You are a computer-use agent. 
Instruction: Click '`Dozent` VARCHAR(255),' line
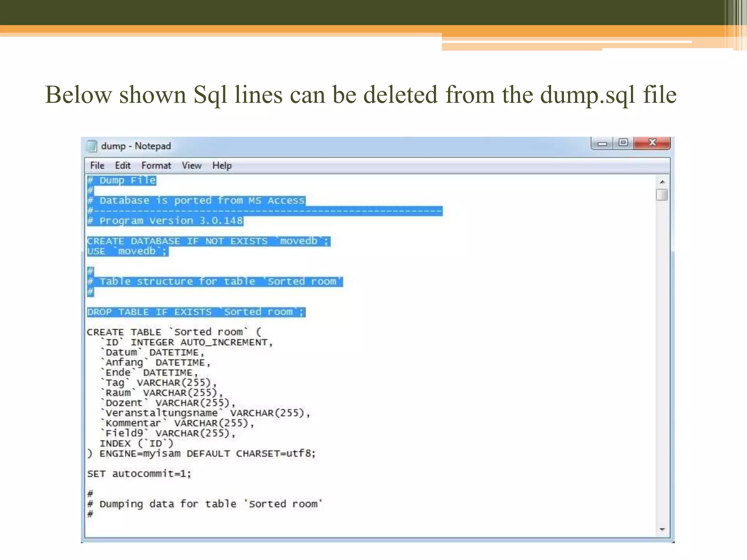pyautogui.click(x=168, y=403)
